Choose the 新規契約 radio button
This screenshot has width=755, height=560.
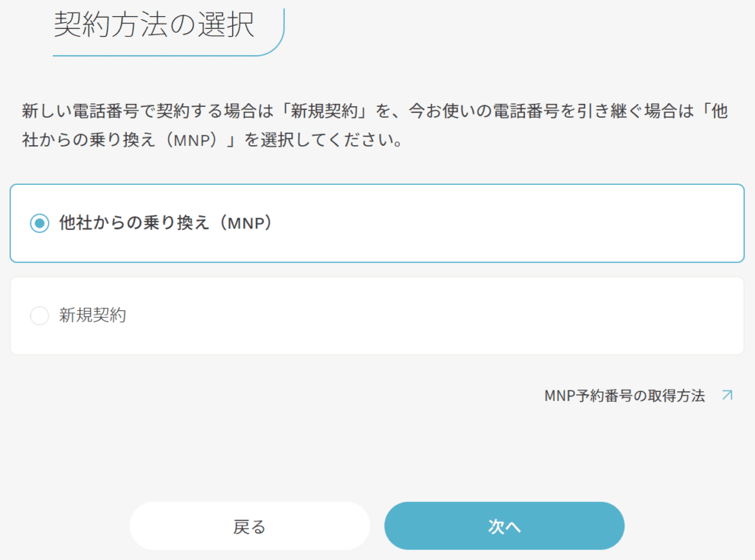point(40,315)
